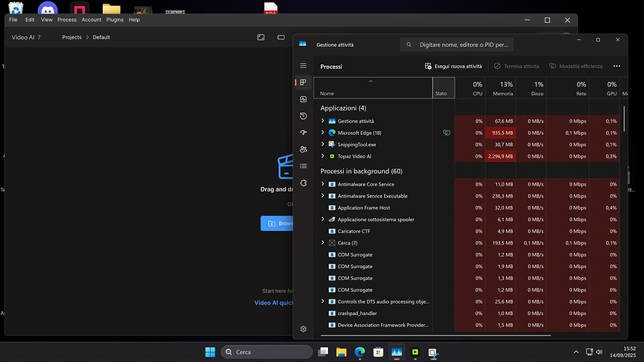Open the Plugins menu in Topaz Video AI
Screen dimensions: 644x362
point(114,20)
